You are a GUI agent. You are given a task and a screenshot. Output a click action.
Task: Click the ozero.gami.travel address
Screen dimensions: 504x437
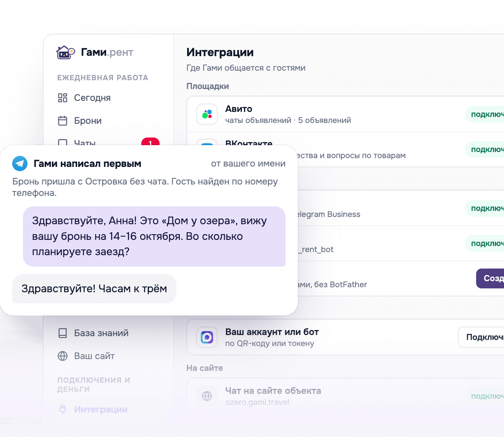(257, 402)
